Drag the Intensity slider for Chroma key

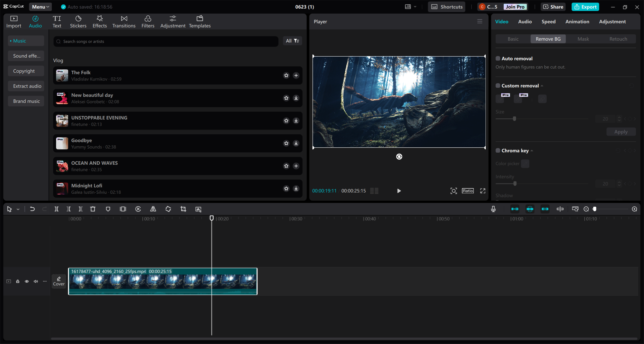[x=515, y=184]
